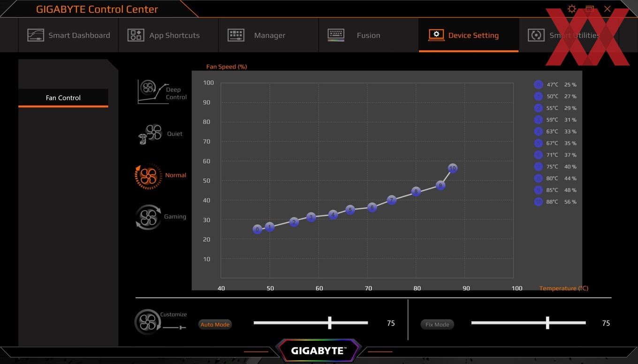Open the Smart Utilities tab
Image resolution: width=638 pixels, height=364 pixels.
click(x=569, y=35)
